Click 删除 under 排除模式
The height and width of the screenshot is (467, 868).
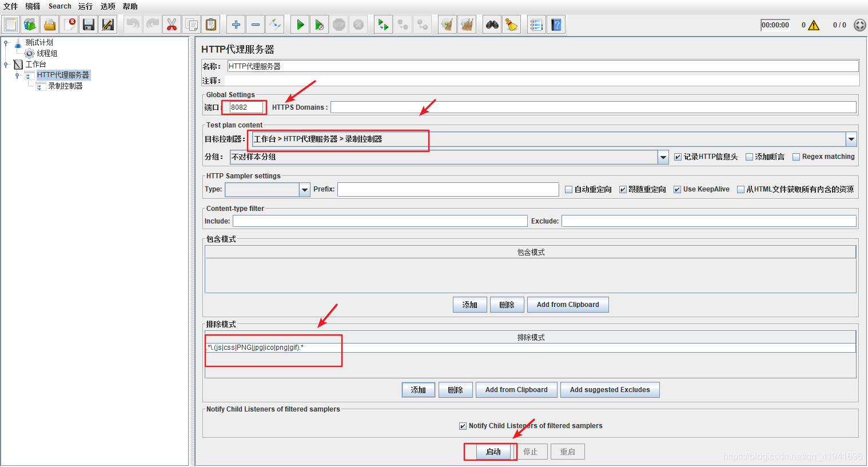[455, 390]
